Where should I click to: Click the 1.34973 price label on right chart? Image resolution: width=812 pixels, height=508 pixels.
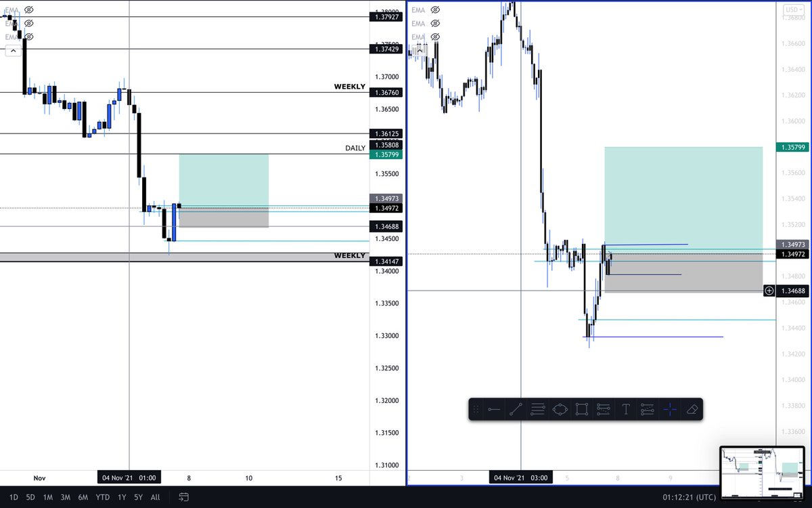(x=793, y=245)
